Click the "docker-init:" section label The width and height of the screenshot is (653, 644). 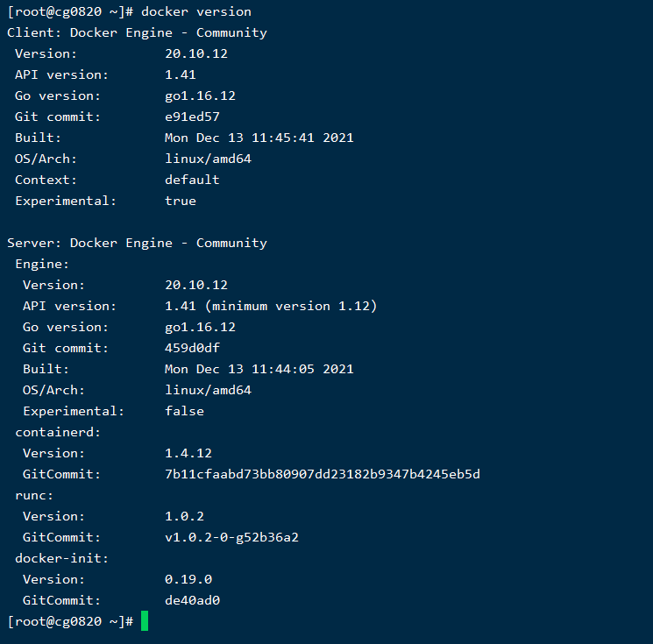(61, 558)
